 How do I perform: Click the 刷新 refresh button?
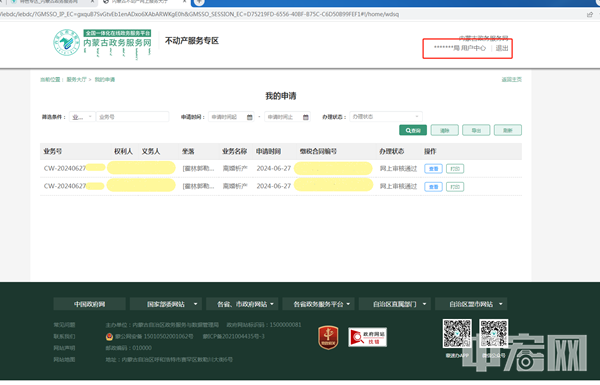pos(508,130)
